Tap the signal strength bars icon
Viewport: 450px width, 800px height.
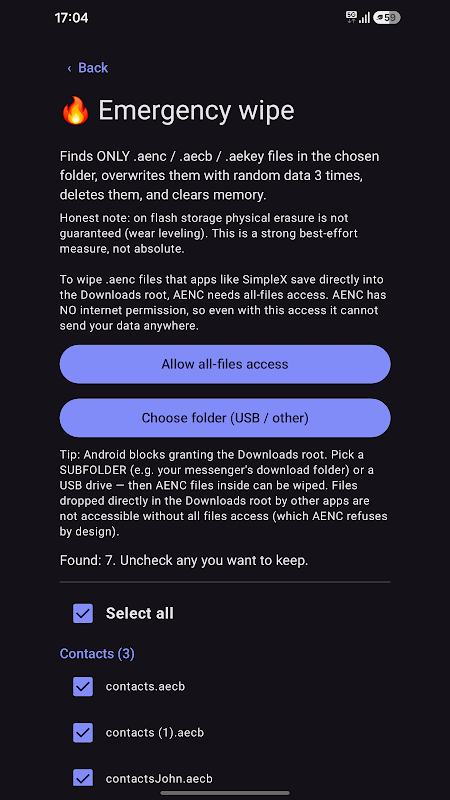click(364, 18)
